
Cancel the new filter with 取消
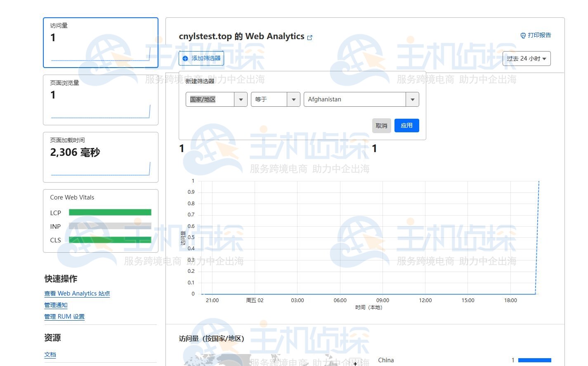(x=381, y=126)
